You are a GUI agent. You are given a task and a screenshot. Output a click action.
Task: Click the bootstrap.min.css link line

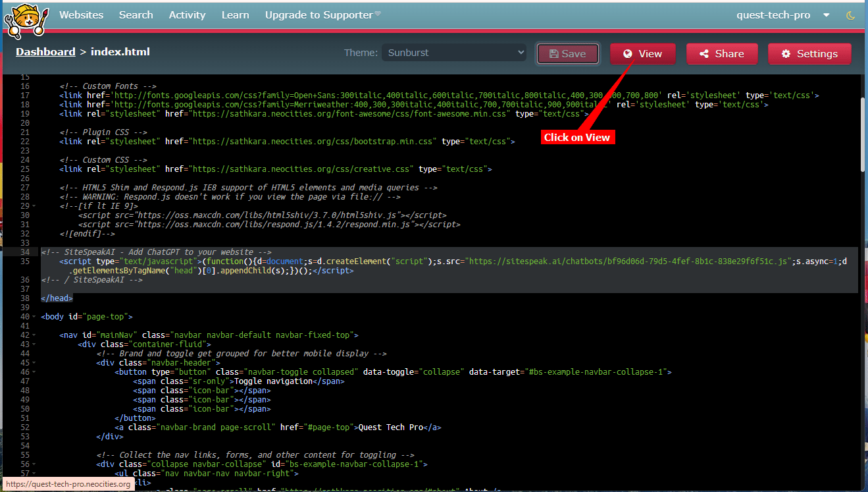coord(287,142)
